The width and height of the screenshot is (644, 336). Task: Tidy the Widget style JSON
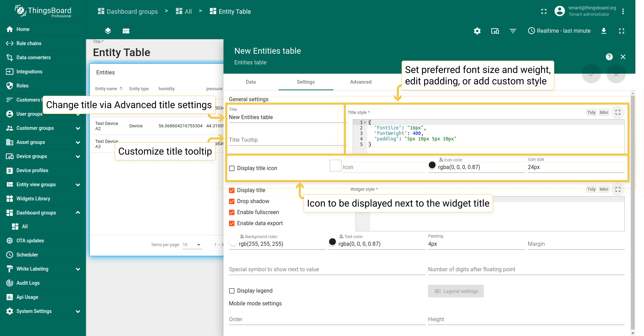pyautogui.click(x=591, y=189)
